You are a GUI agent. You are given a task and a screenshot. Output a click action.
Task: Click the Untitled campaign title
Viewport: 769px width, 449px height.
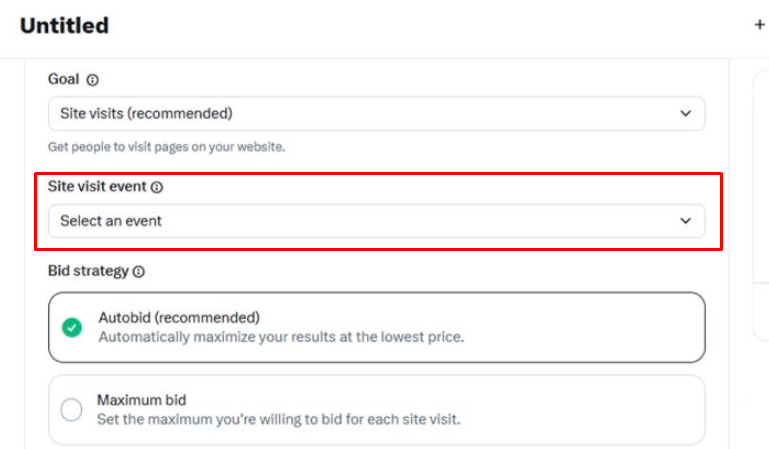pos(64,25)
